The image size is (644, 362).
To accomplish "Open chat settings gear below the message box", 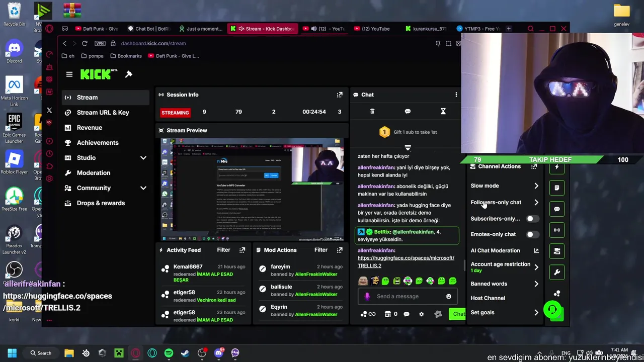I will click(421, 314).
